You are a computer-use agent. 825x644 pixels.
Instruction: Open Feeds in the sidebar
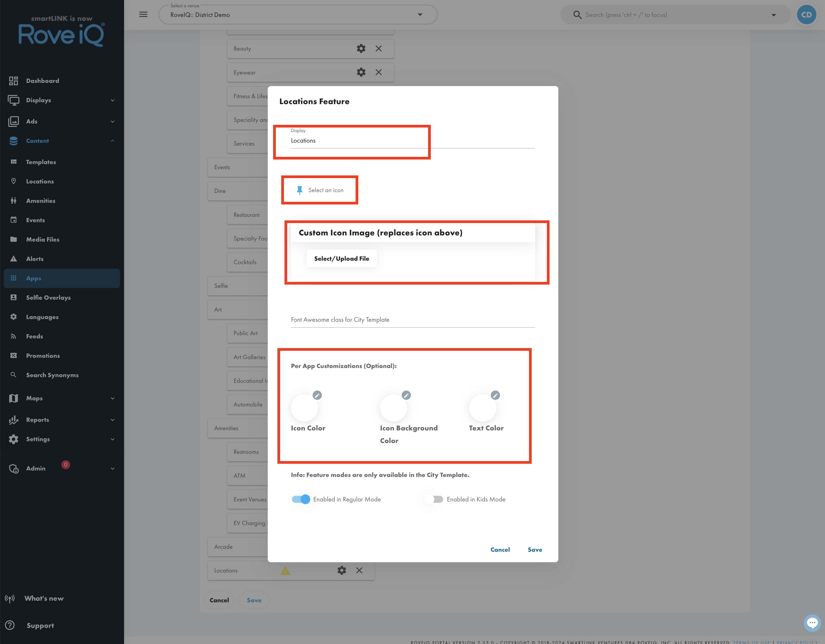point(62,336)
